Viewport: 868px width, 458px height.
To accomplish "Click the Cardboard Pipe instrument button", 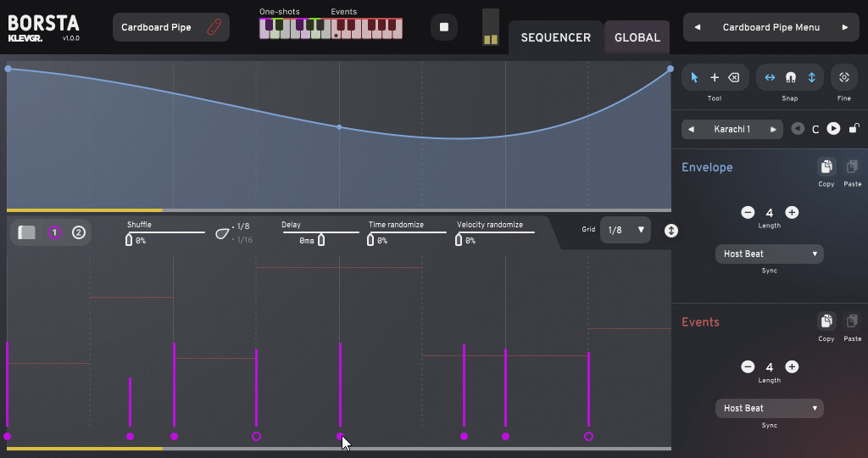I will [171, 27].
